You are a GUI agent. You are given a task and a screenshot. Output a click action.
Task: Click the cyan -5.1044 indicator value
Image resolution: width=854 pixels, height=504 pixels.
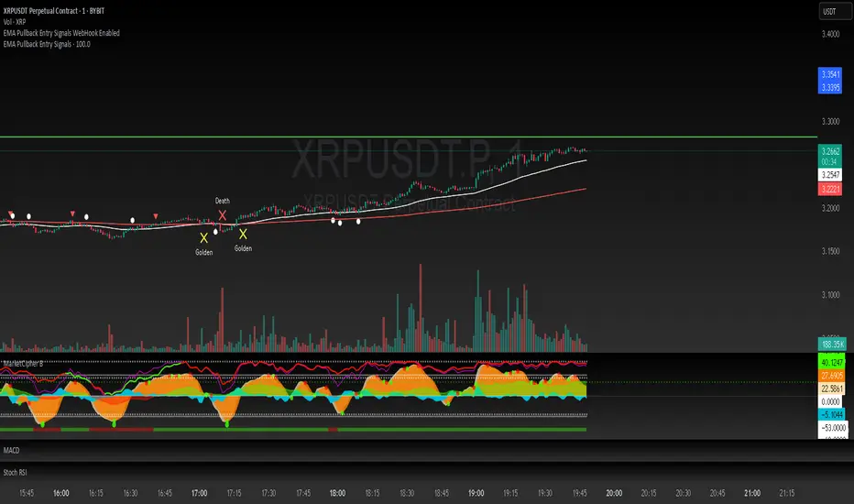832,414
